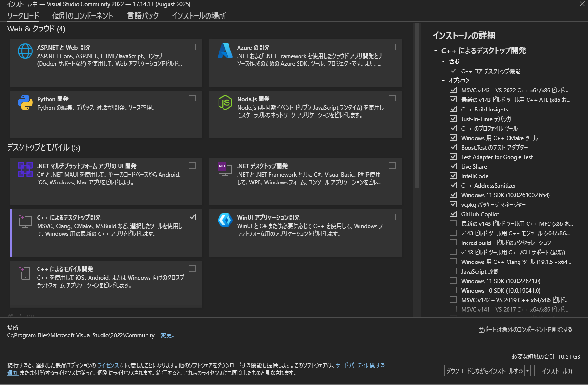Screen dimensions: 588x385
Task: Click the C++ コア デスクトップ機能 item
Action: tap(491, 71)
